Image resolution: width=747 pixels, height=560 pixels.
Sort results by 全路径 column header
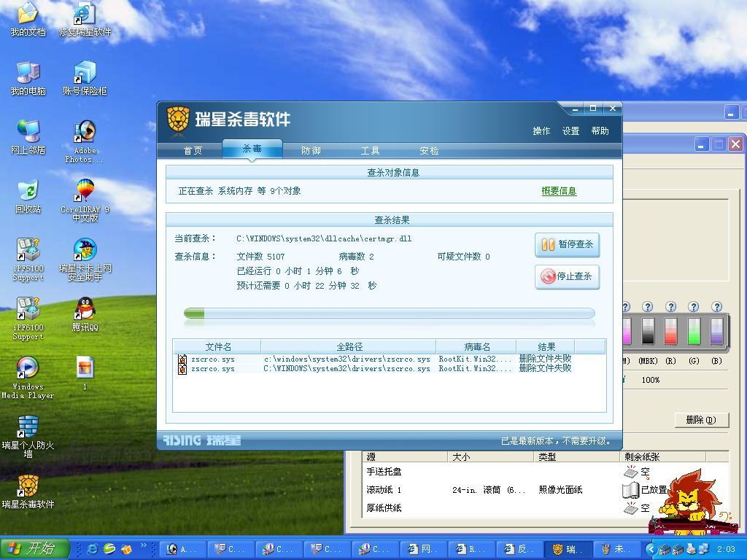tap(349, 346)
